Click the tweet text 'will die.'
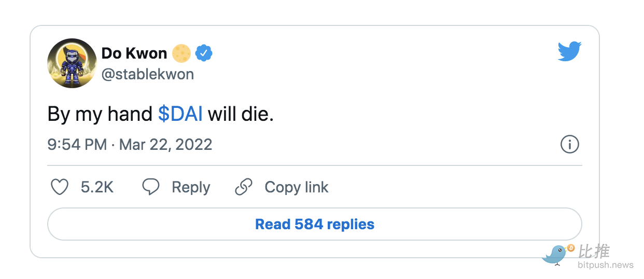 tap(241, 114)
